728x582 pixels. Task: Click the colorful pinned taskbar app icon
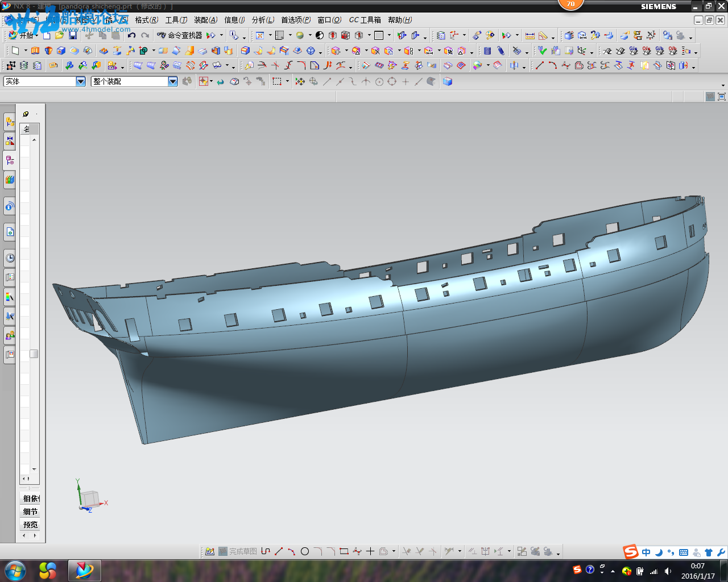coord(48,571)
